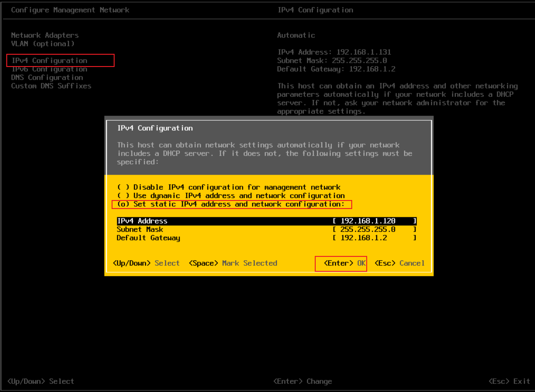Screen dimensions: 535x392
Task: Select IPv4 Configuration in left menu
Action: (50, 61)
